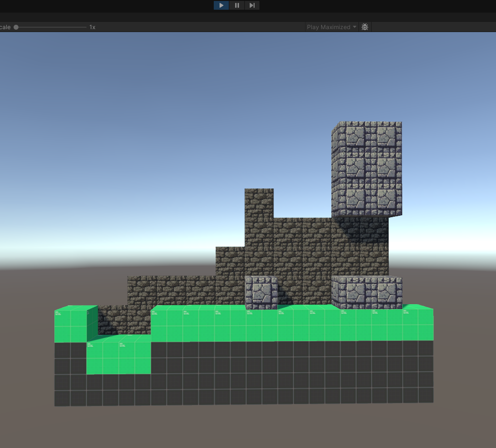Image resolution: width=496 pixels, height=448 pixels.
Task: Toggle the bug debug icon
Action: [365, 27]
